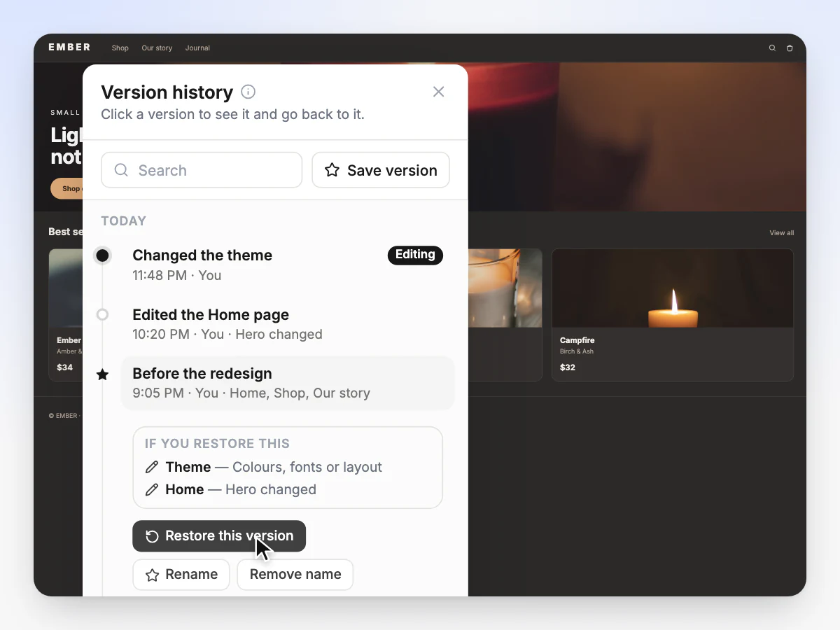Click the $32 price on the Campfire card
The height and width of the screenshot is (630, 840).
pyautogui.click(x=568, y=367)
